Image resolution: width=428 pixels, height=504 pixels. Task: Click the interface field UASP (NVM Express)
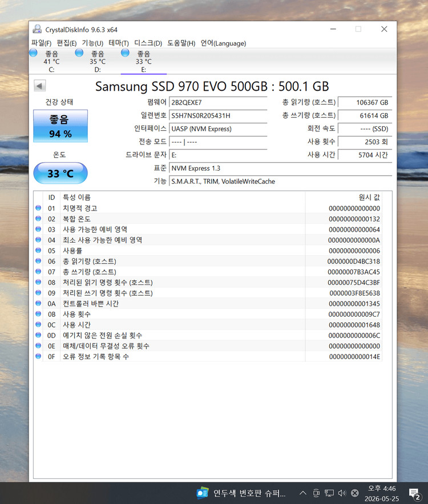tap(218, 129)
